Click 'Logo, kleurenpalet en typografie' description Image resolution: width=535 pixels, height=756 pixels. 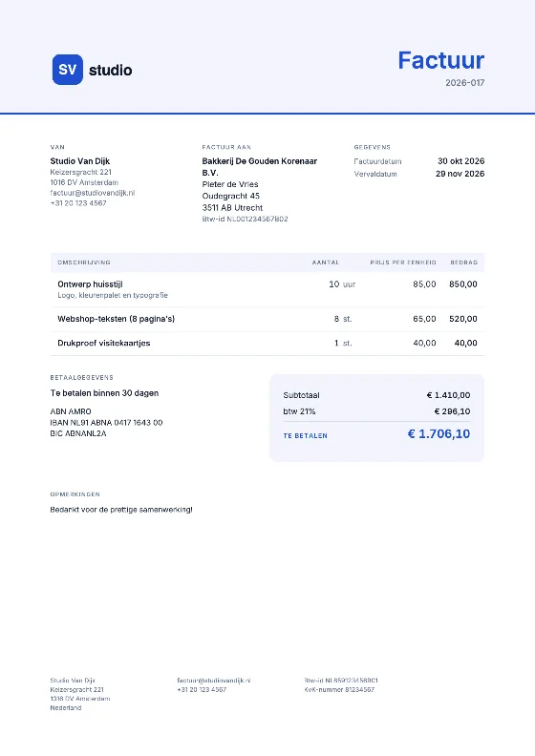(x=113, y=295)
